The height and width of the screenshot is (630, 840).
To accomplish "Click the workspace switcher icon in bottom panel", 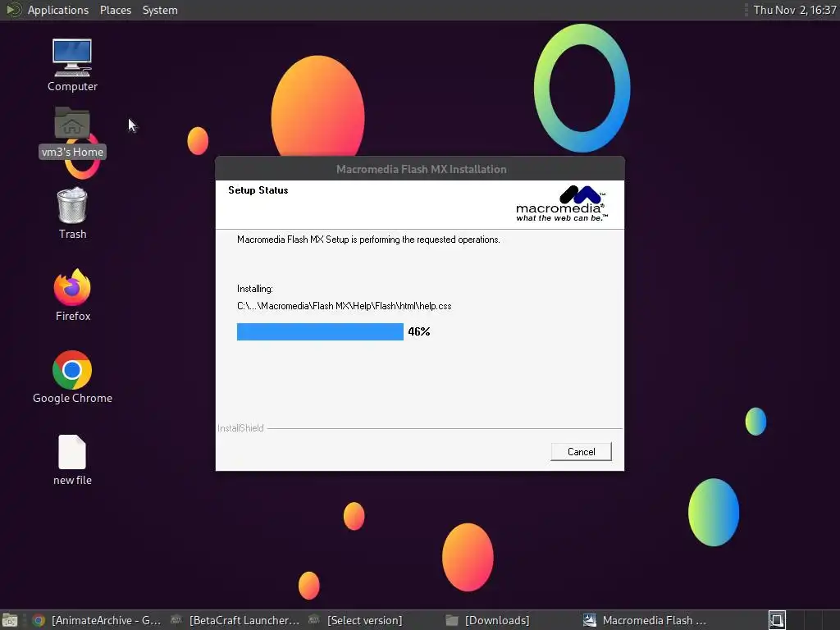I will pyautogui.click(x=777, y=620).
